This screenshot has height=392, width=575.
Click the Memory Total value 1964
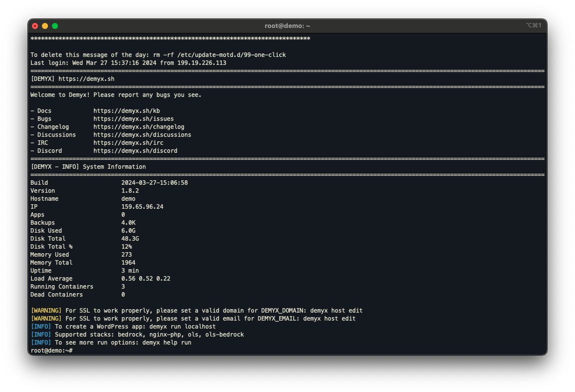click(x=128, y=263)
